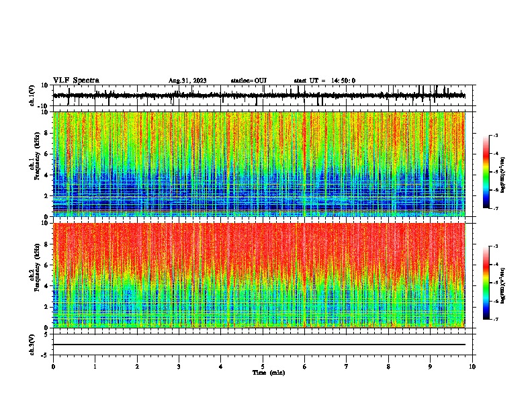Click the "6" kHz tick on ch.2 spectrogram
This screenshot has height=411, width=532.
tap(46, 265)
